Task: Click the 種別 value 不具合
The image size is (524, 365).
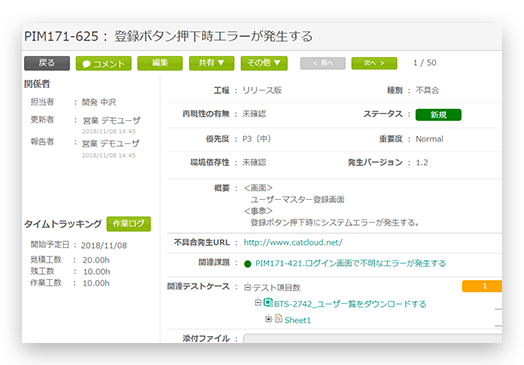Action: [427, 90]
